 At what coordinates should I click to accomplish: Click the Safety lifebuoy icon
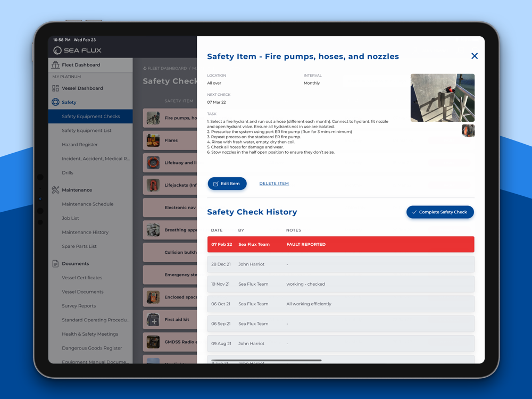55,102
